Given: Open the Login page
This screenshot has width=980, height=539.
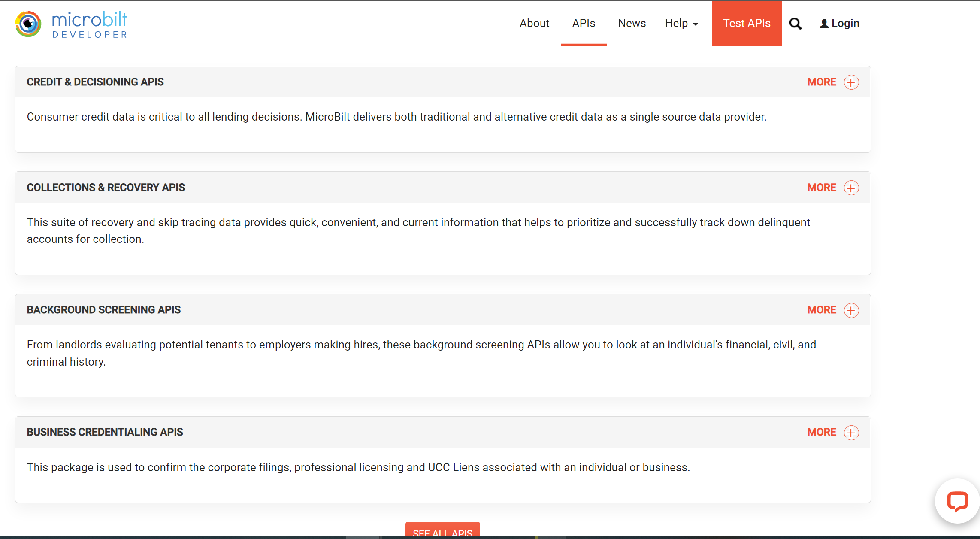Looking at the screenshot, I should coord(844,23).
